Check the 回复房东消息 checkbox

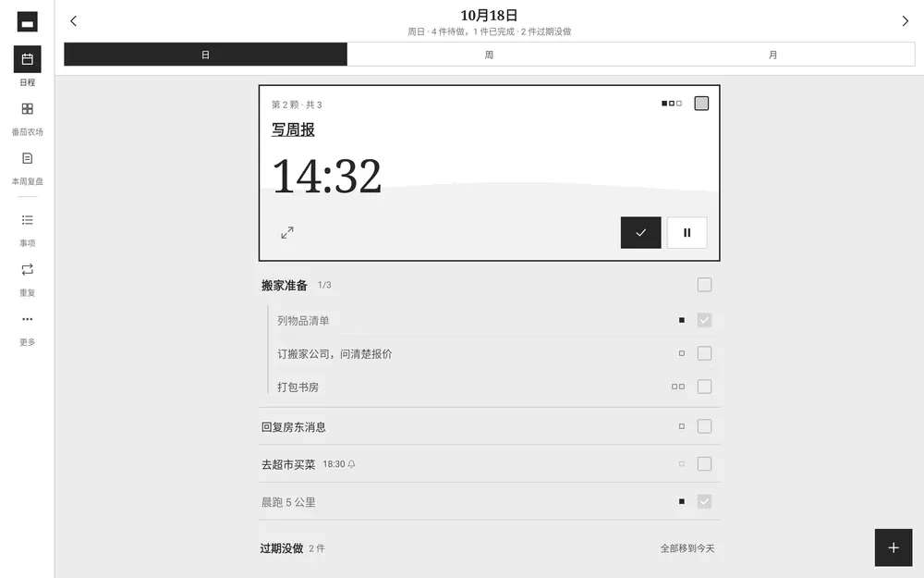pyautogui.click(x=704, y=426)
